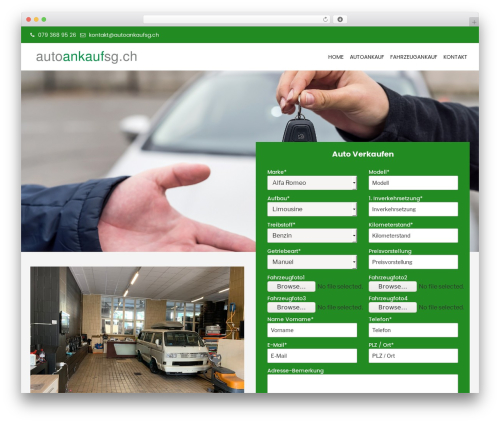Screen dimensions: 500x423
Task: Click the Kilometerstand input field
Action: [413, 235]
